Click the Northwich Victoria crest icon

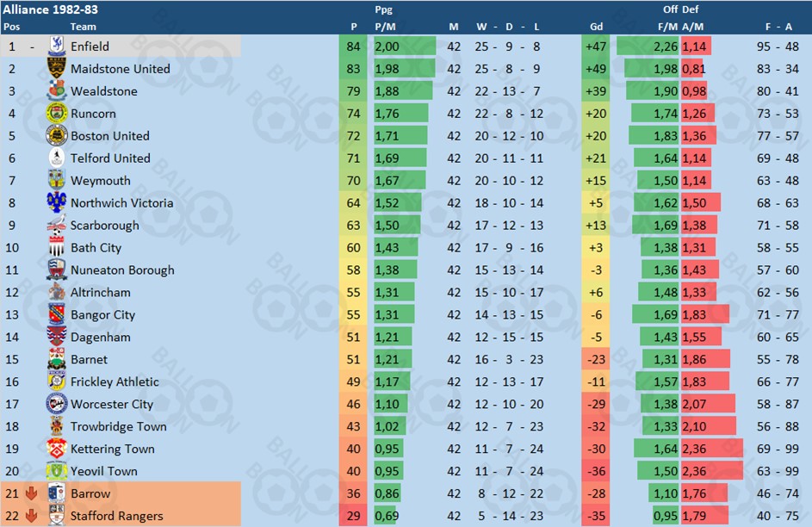coord(57,202)
